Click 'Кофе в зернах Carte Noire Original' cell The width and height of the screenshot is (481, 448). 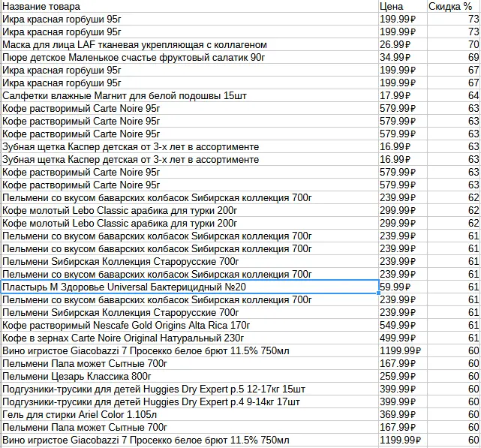pos(190,338)
